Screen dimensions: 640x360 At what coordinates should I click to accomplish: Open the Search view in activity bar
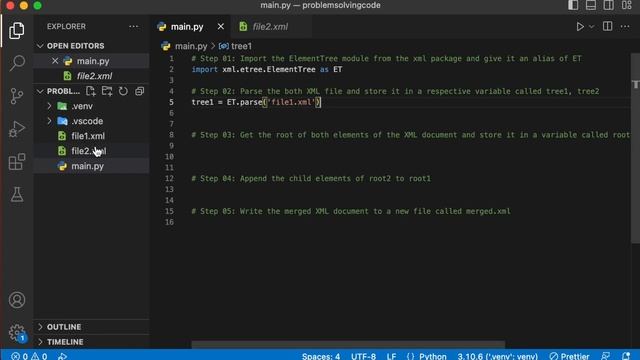[17, 63]
